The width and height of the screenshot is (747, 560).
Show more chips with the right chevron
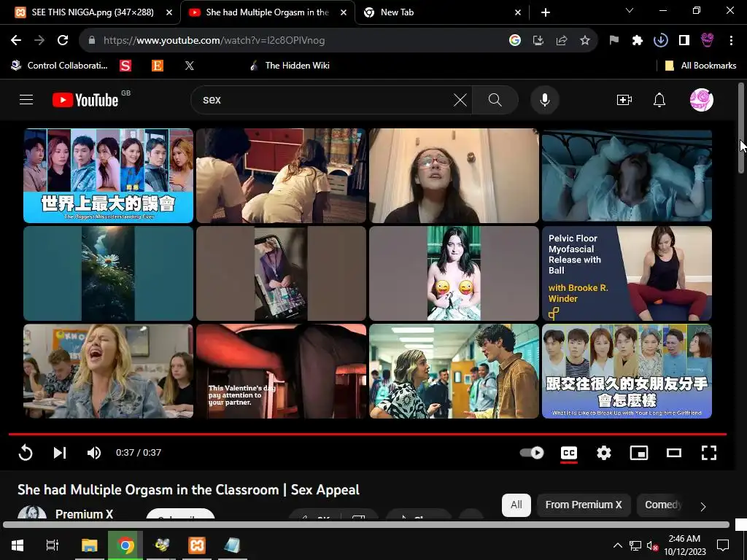click(x=703, y=506)
